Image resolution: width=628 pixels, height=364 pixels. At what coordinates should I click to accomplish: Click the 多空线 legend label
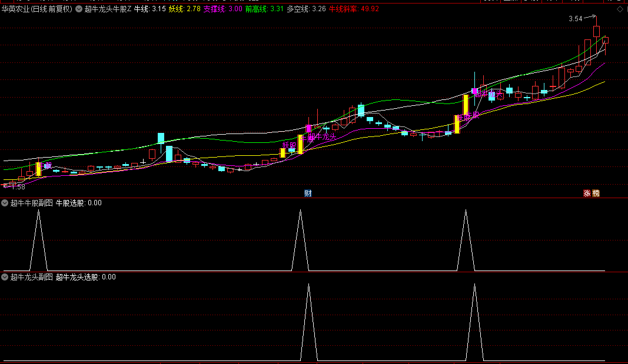tap(298, 9)
